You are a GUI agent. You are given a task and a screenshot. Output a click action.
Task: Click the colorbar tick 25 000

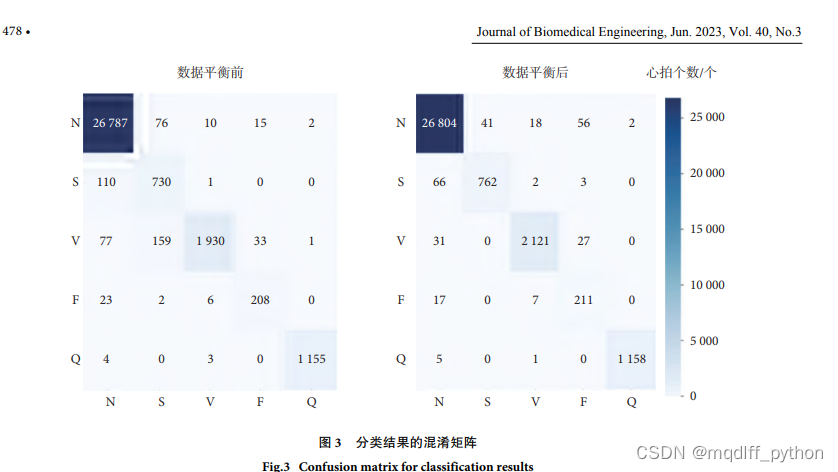(x=707, y=117)
